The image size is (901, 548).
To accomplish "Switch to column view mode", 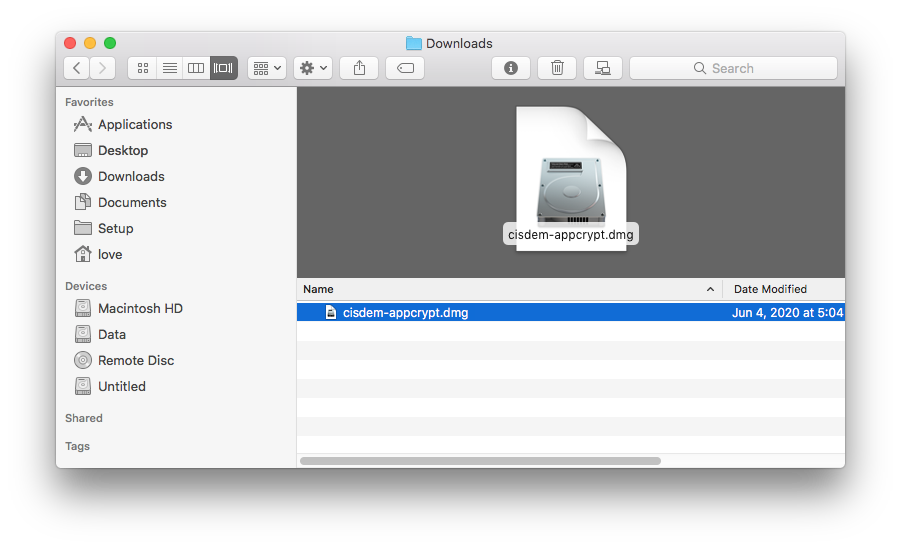I will point(196,68).
